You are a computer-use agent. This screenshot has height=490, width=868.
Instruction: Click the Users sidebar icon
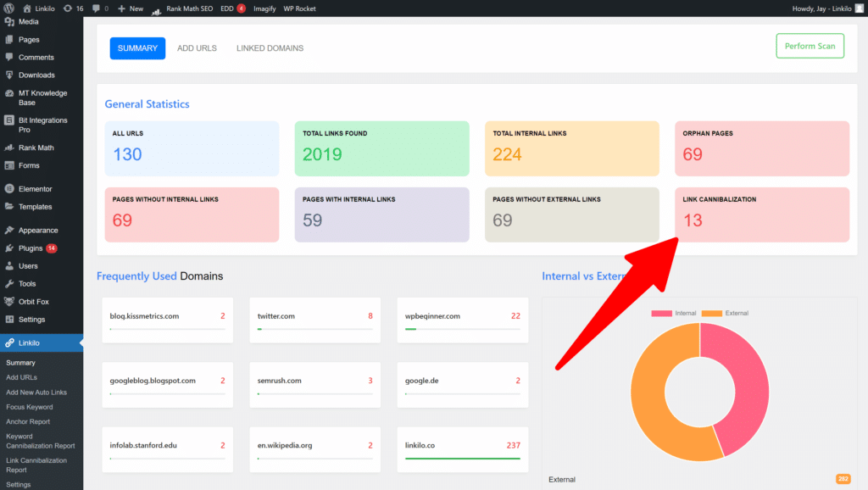click(x=9, y=265)
